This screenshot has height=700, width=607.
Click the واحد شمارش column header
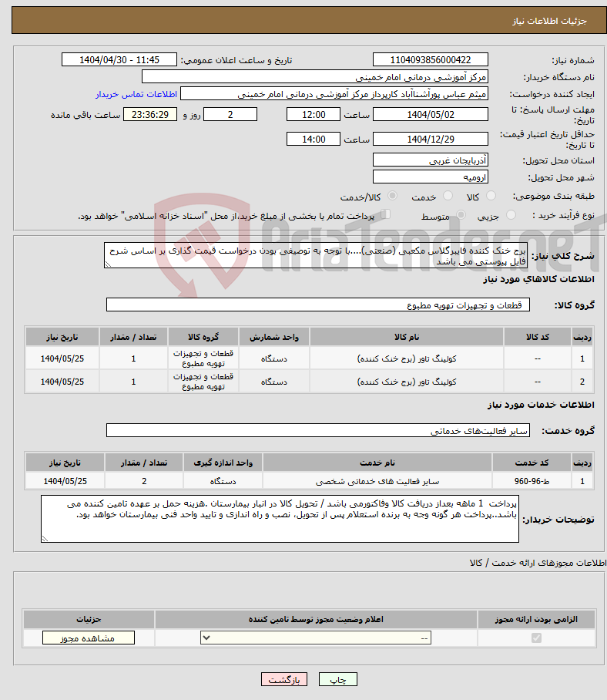tap(274, 337)
